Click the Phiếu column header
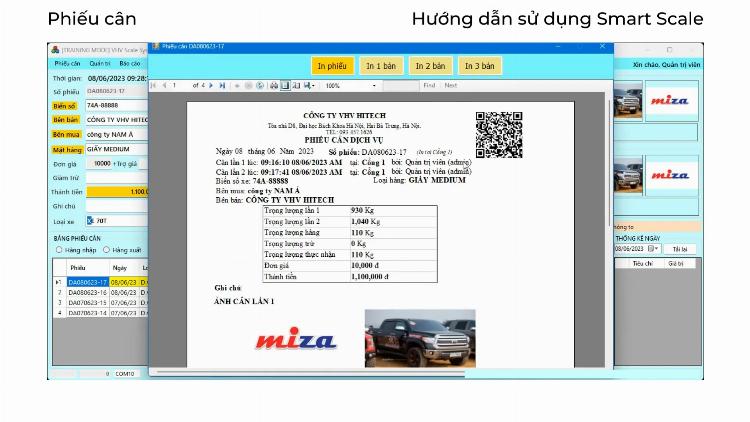 click(x=88, y=268)
